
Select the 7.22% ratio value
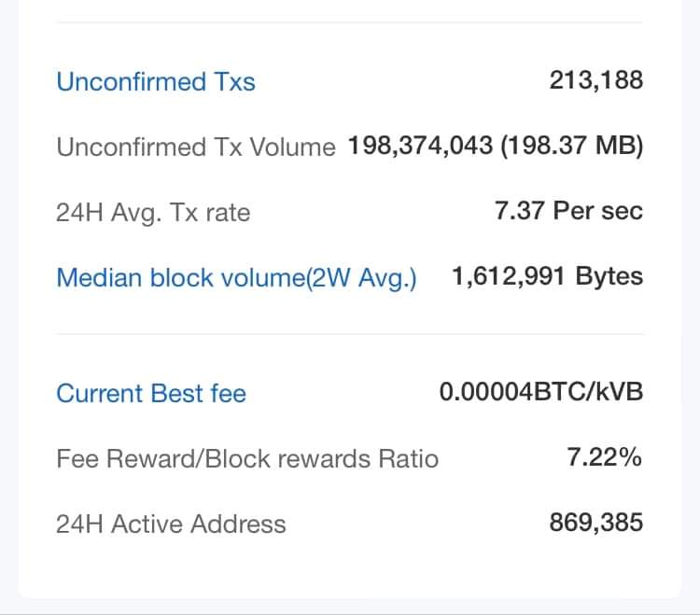coord(605,457)
